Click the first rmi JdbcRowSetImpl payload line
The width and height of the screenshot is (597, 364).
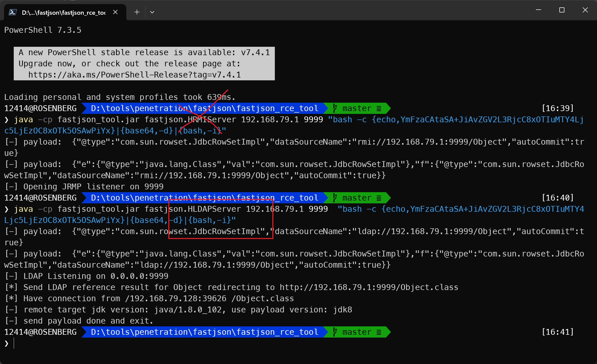[294, 147]
